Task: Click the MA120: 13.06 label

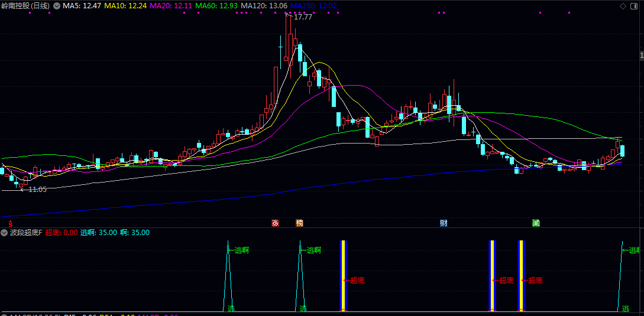Action: tap(264, 6)
